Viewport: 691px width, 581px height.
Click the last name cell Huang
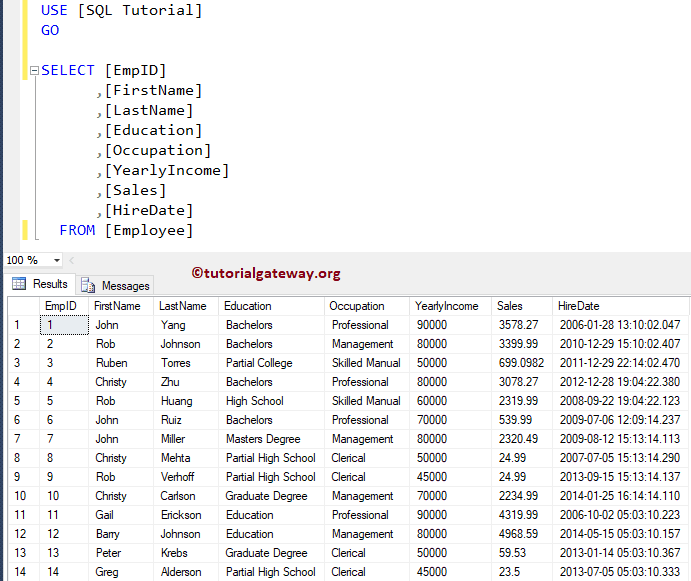point(186,401)
